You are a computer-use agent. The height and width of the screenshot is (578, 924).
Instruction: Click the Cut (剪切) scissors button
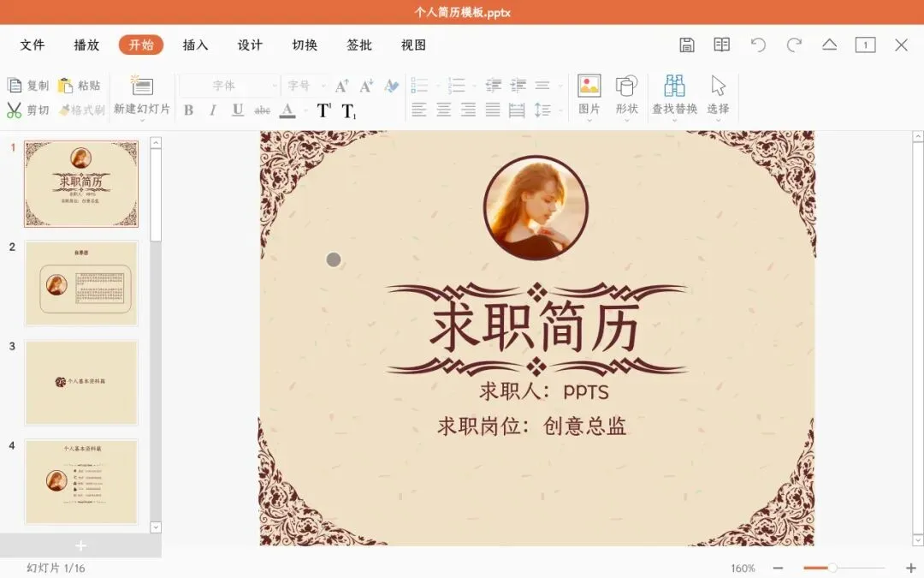[x=27, y=110]
